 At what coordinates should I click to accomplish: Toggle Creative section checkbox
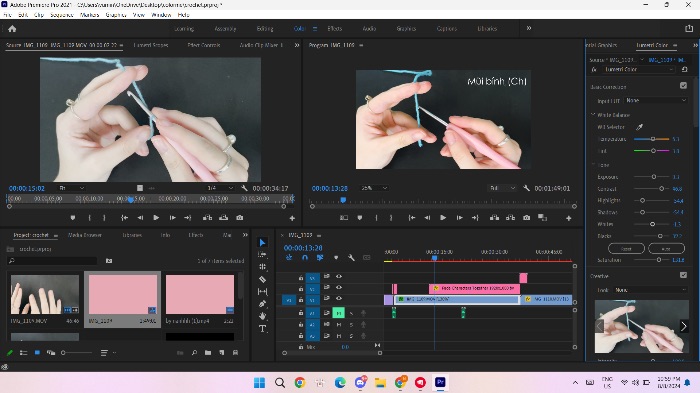click(683, 275)
